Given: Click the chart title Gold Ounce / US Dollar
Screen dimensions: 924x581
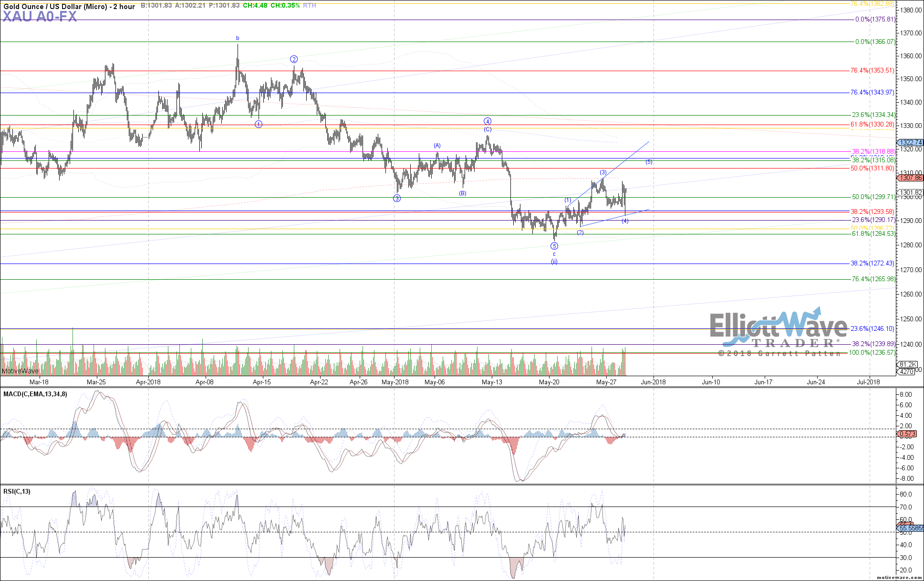Looking at the screenshot, I should coord(69,6).
